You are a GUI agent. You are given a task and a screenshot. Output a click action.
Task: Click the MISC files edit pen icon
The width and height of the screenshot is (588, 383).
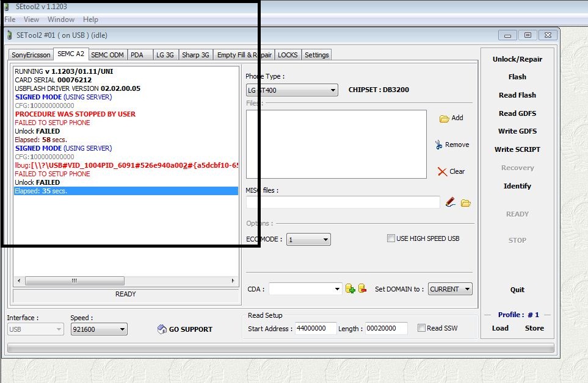pos(451,202)
